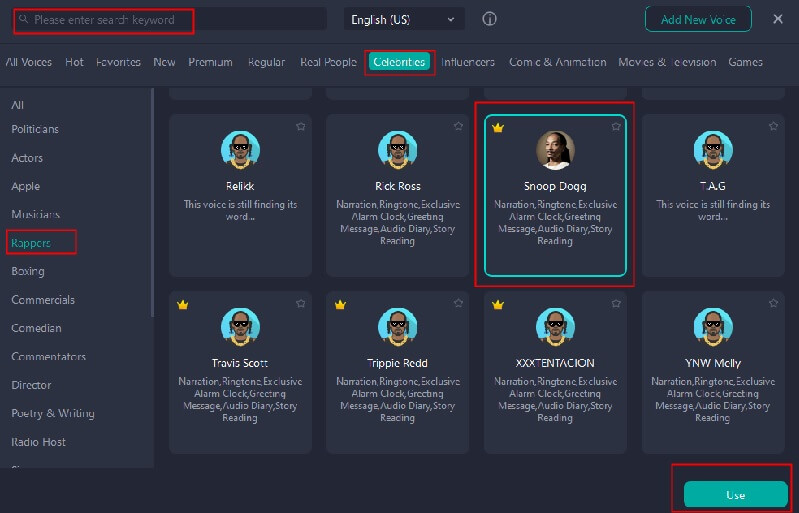Click the premium crown on Snoop Dogg card
This screenshot has width=799, height=513.
pos(498,127)
